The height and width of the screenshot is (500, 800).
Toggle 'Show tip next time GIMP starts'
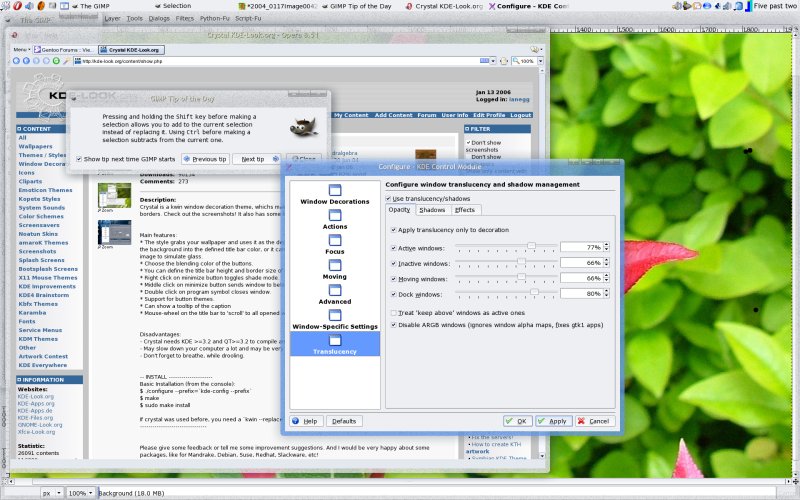pos(79,159)
